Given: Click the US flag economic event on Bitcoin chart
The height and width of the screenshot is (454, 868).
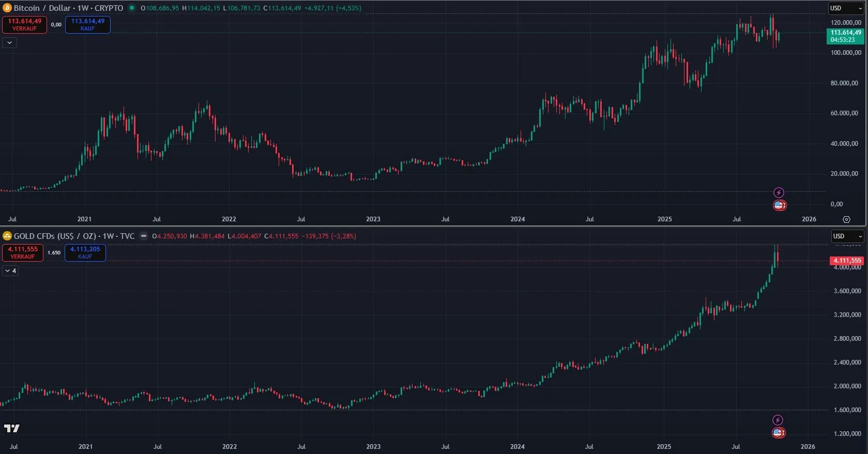Looking at the screenshot, I should [779, 205].
